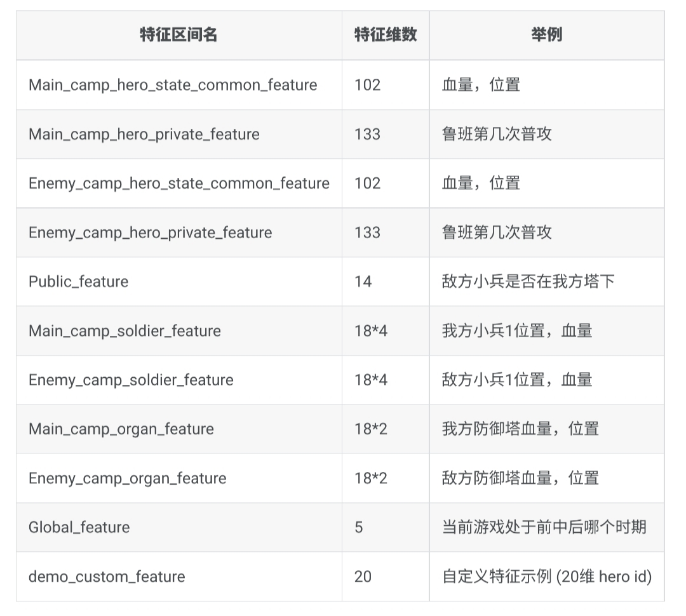
Task: Click the Main_camp_soldier_feature cell
Action: 124,331
